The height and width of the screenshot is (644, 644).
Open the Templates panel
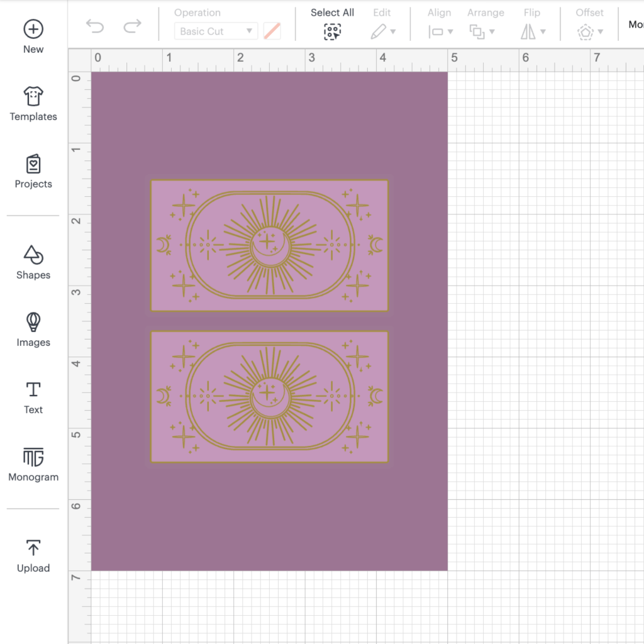pyautogui.click(x=33, y=97)
